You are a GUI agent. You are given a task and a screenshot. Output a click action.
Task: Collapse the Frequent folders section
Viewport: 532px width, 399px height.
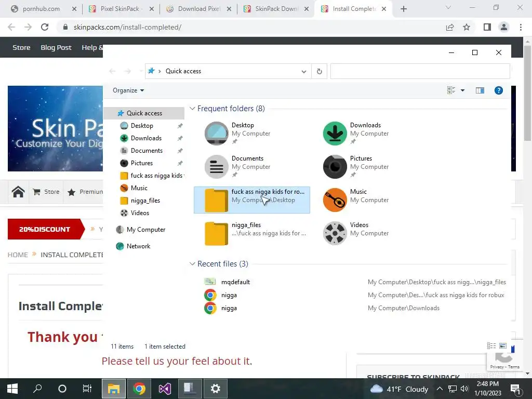tap(192, 109)
